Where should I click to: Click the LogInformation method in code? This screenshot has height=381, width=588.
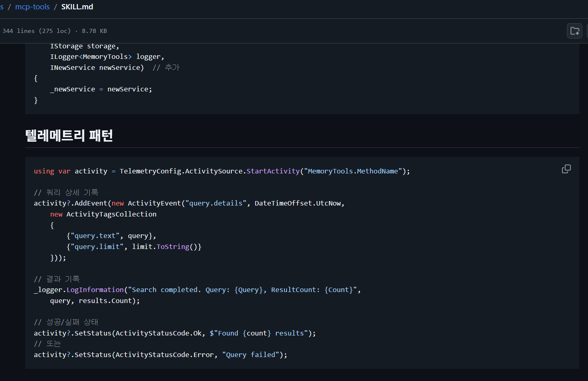(95, 290)
